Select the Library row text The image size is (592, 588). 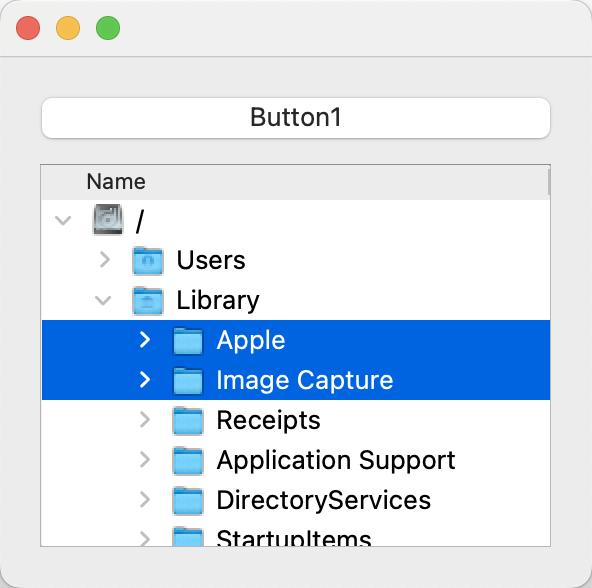[x=218, y=301]
